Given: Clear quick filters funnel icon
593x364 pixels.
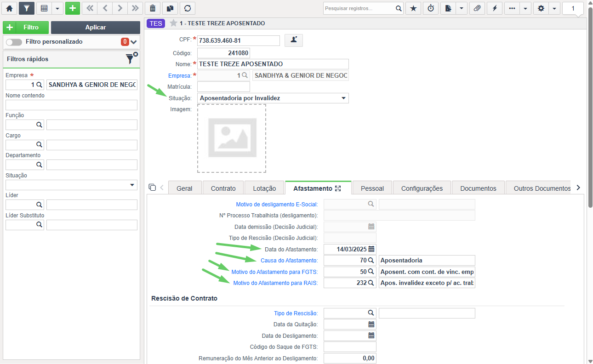Looking at the screenshot, I should [131, 58].
